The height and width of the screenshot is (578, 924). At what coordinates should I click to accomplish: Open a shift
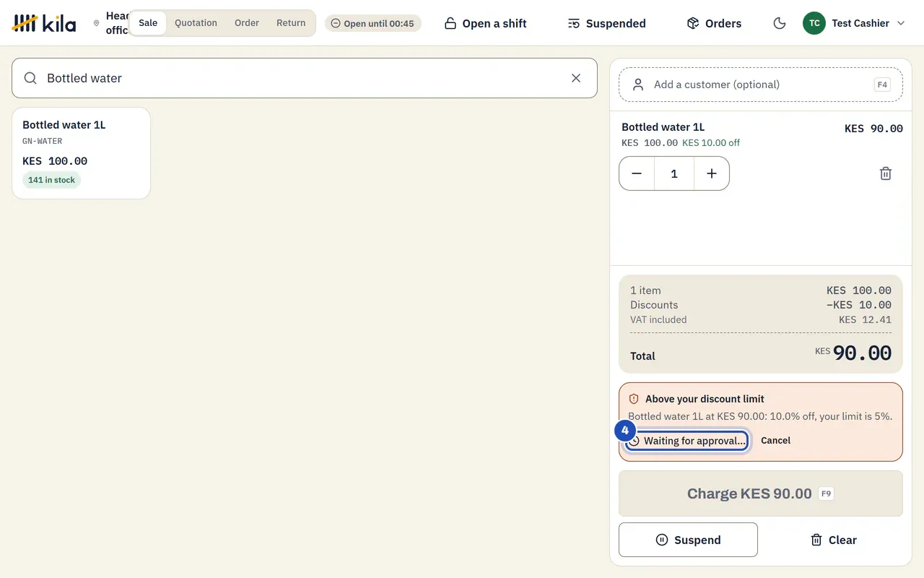pos(485,23)
